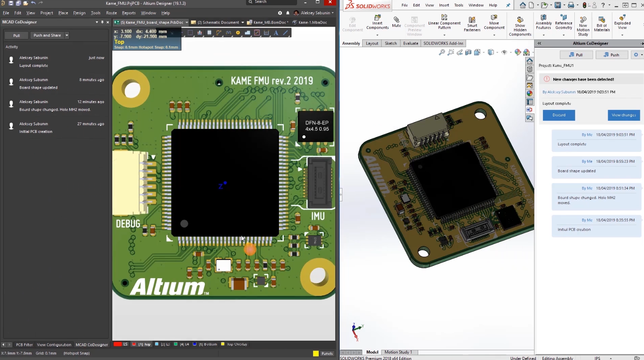
Task: Open the Kame_MB.BomDoc document tab
Action: tap(268, 23)
